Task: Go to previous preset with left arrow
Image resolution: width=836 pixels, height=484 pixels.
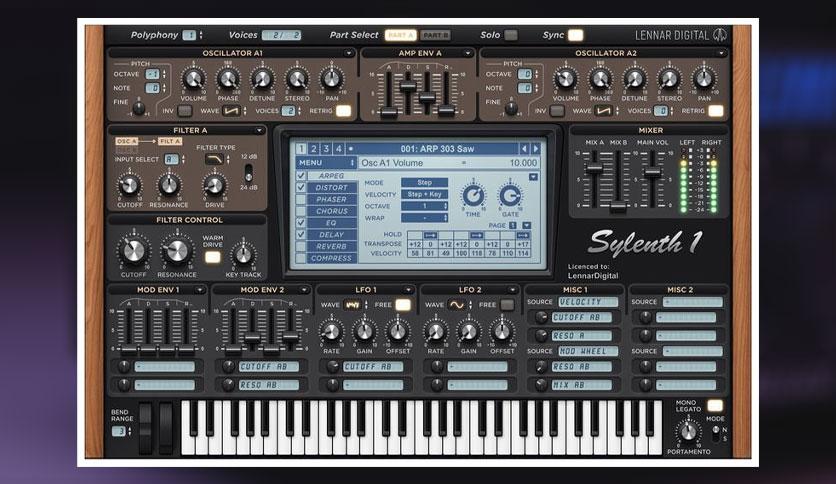Action: (x=523, y=149)
